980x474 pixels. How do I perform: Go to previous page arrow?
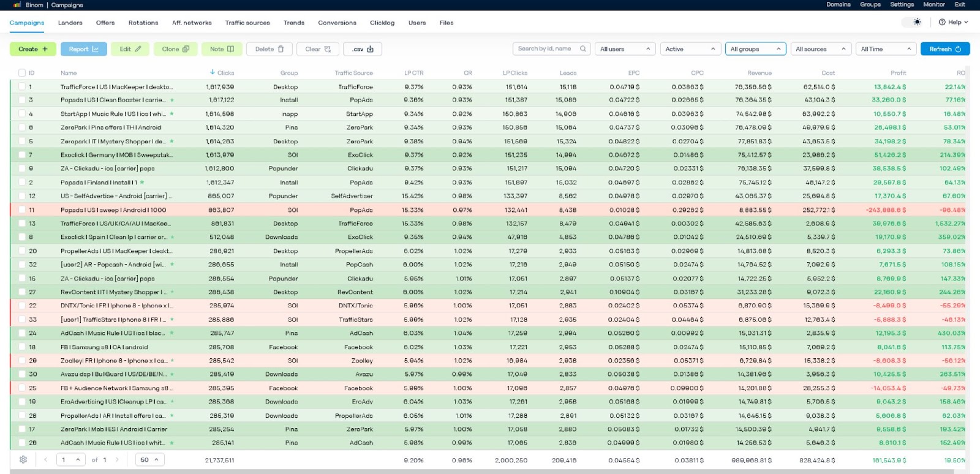(x=45, y=460)
